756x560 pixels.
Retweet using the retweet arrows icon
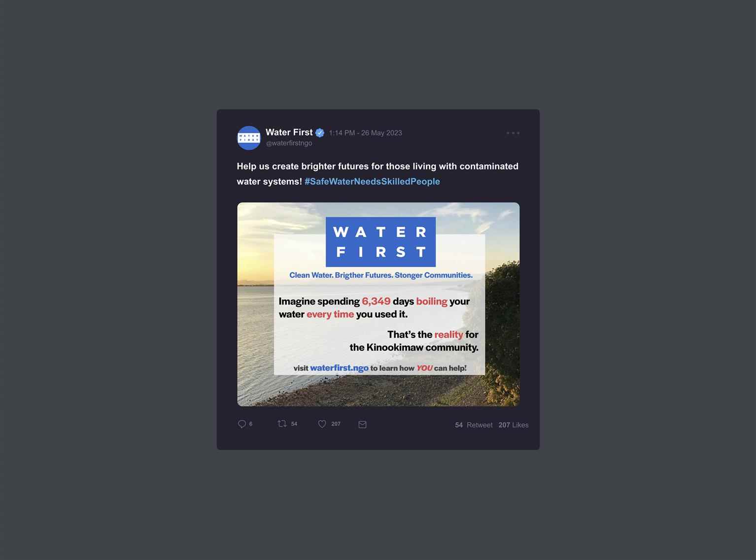click(x=282, y=424)
